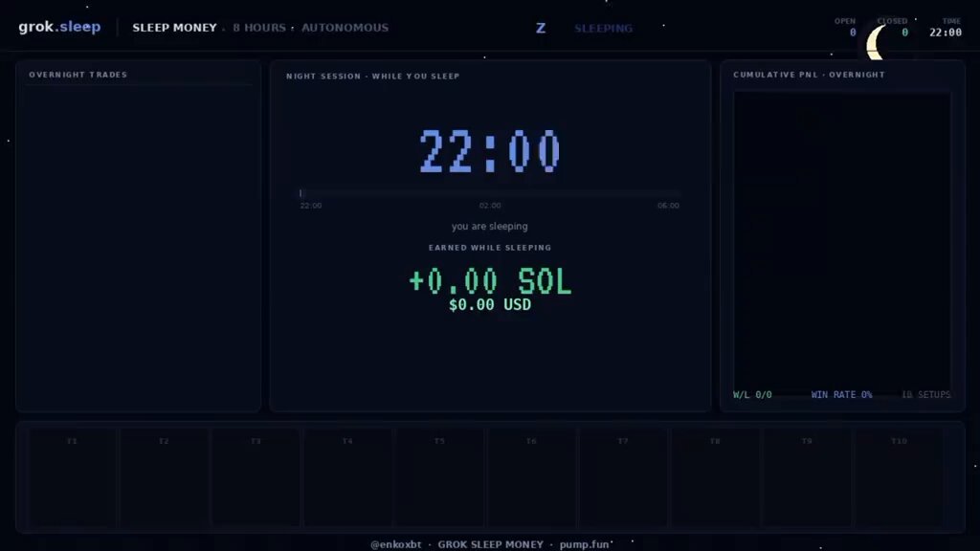Select trade slot T8
Image resolution: width=980 pixels, height=551 pixels.
pos(715,477)
